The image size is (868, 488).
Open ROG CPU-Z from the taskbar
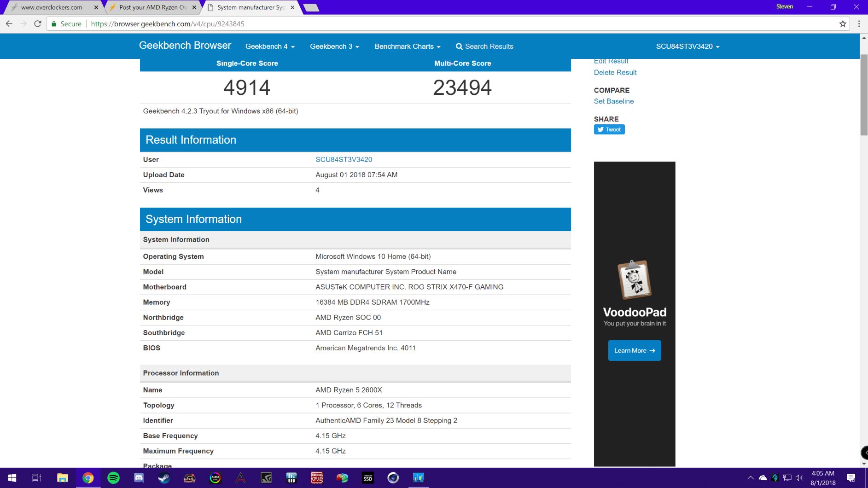(x=317, y=478)
